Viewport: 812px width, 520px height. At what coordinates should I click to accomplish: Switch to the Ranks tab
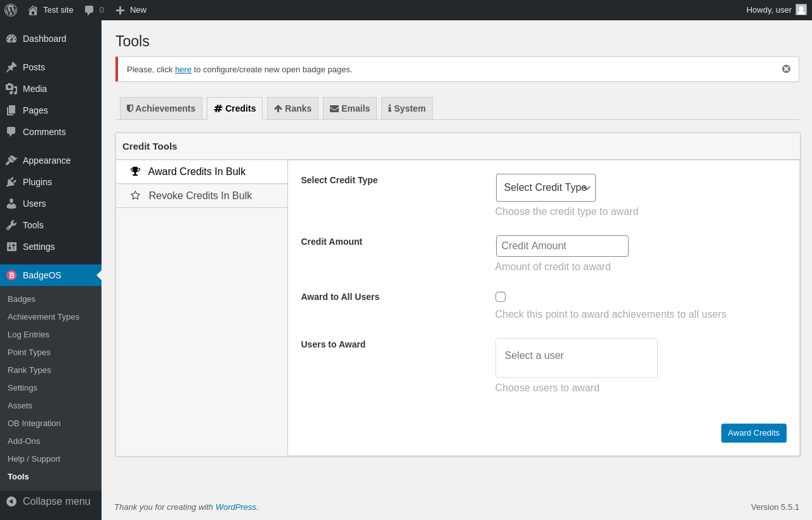[292, 108]
